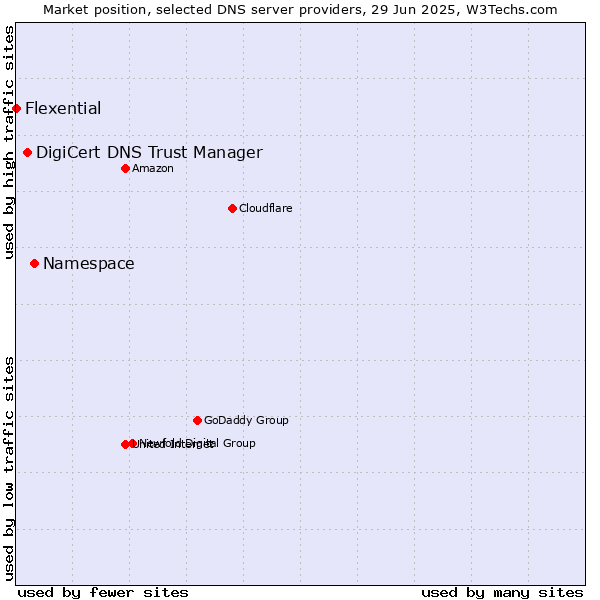600x600 pixels.
Task: Click the Flexential red data point
Action: click(x=16, y=109)
